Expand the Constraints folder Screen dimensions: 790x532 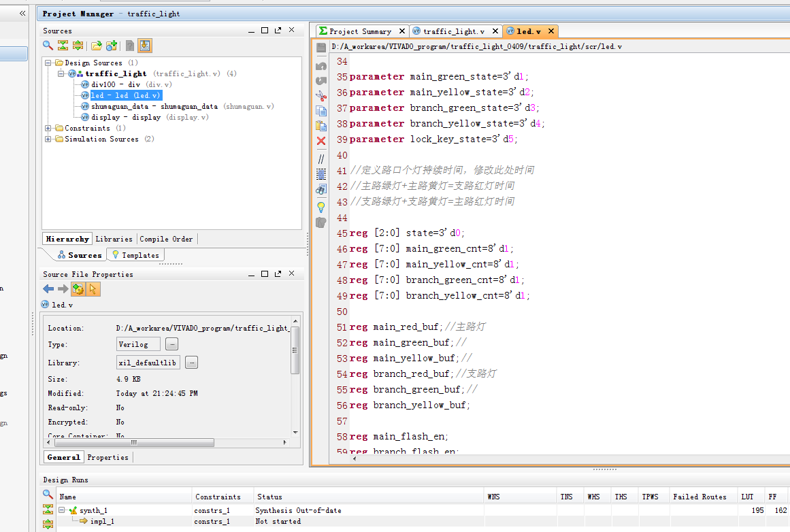tap(48, 128)
